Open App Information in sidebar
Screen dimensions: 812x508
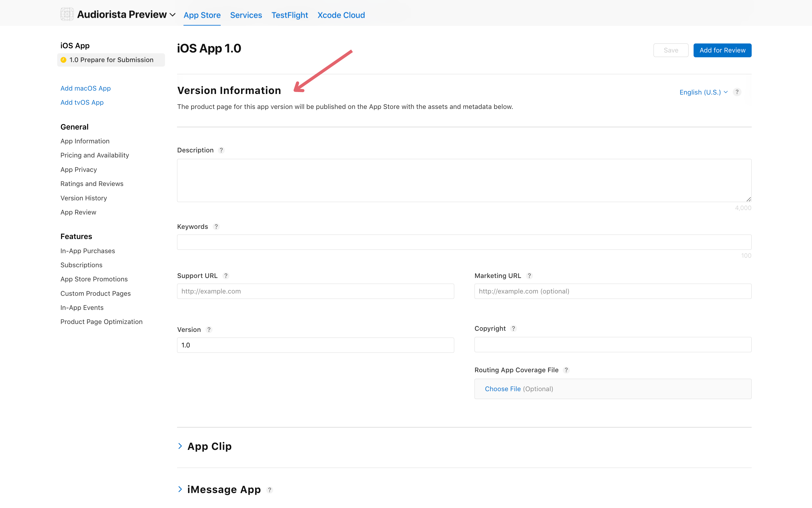point(85,141)
